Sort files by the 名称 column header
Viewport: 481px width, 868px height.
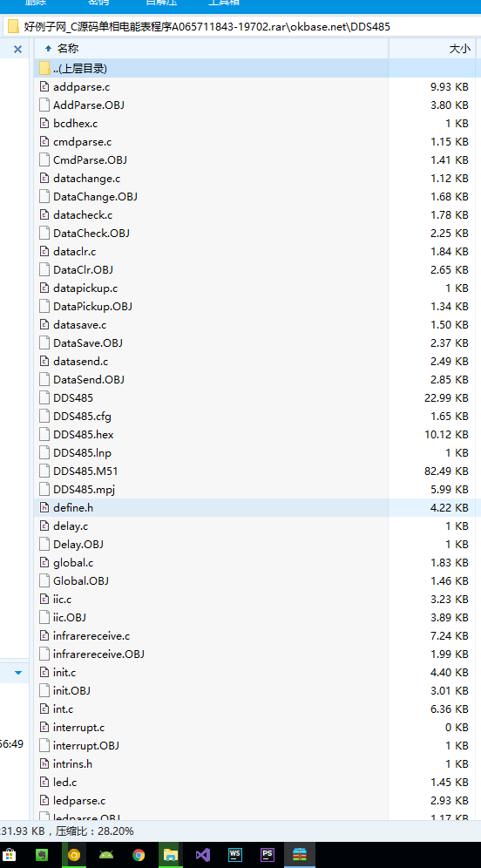tap(68, 49)
